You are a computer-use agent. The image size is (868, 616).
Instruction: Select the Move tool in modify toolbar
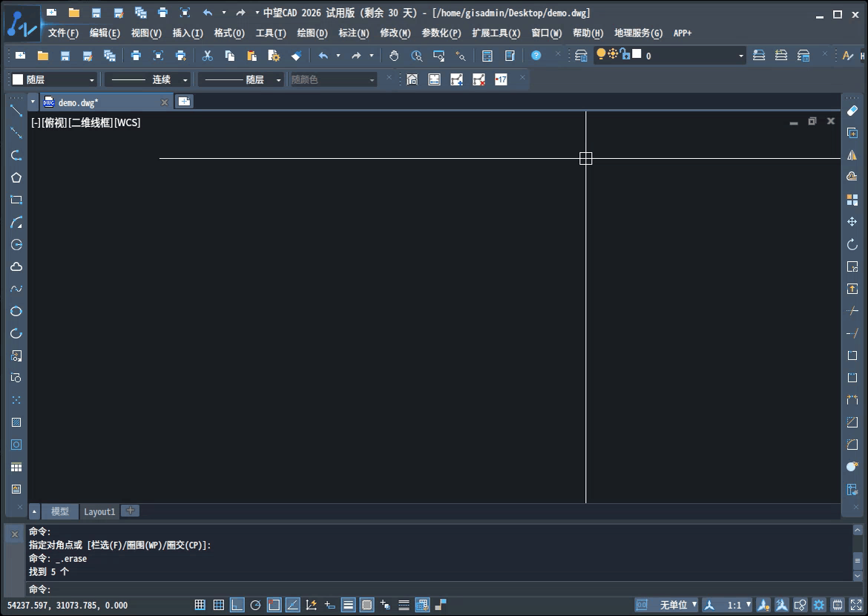point(852,222)
